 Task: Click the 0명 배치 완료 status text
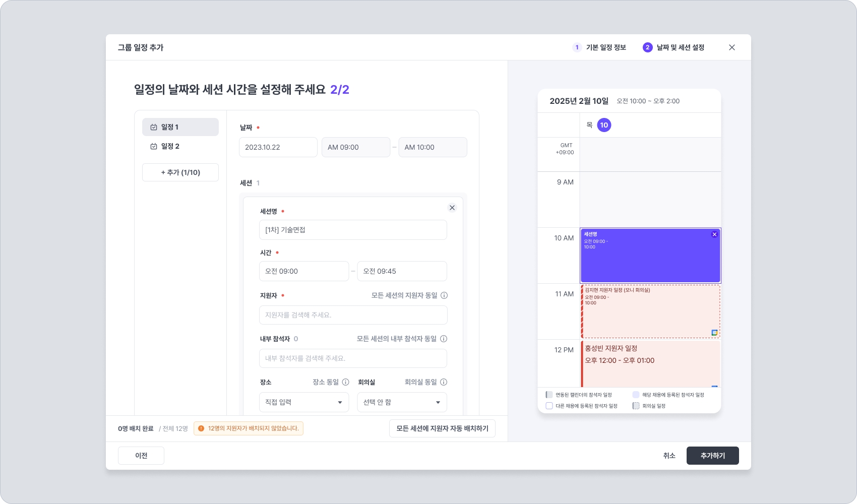point(136,428)
